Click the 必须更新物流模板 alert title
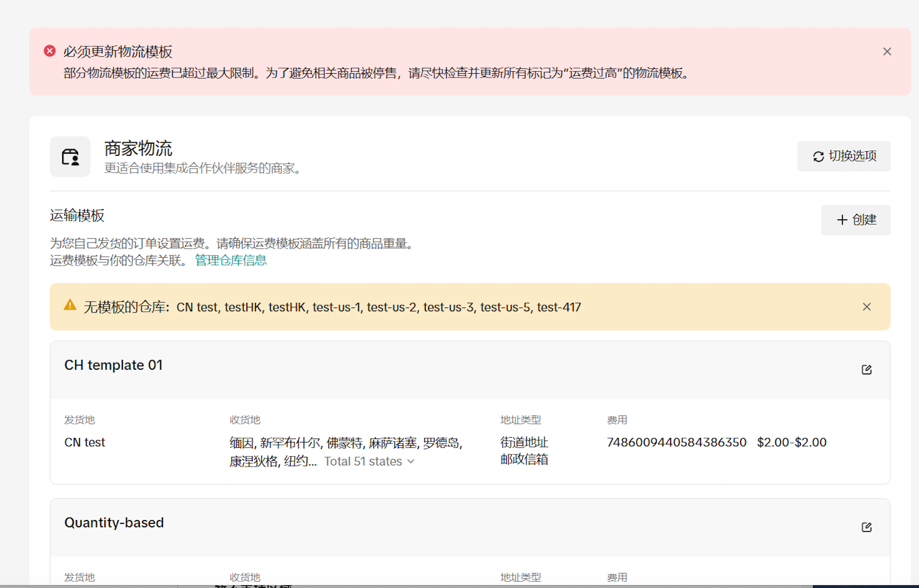This screenshot has width=919, height=588. pos(118,52)
